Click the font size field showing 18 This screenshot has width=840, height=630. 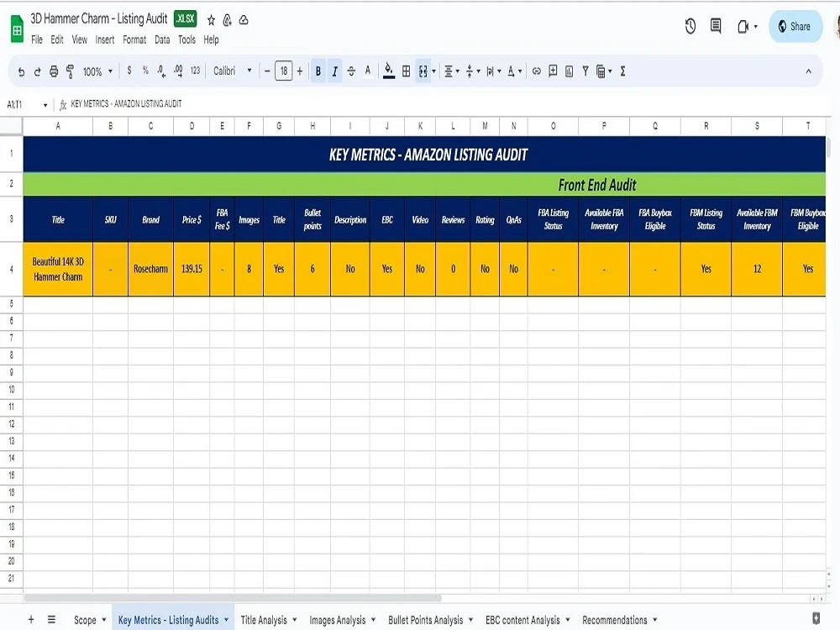click(x=283, y=71)
